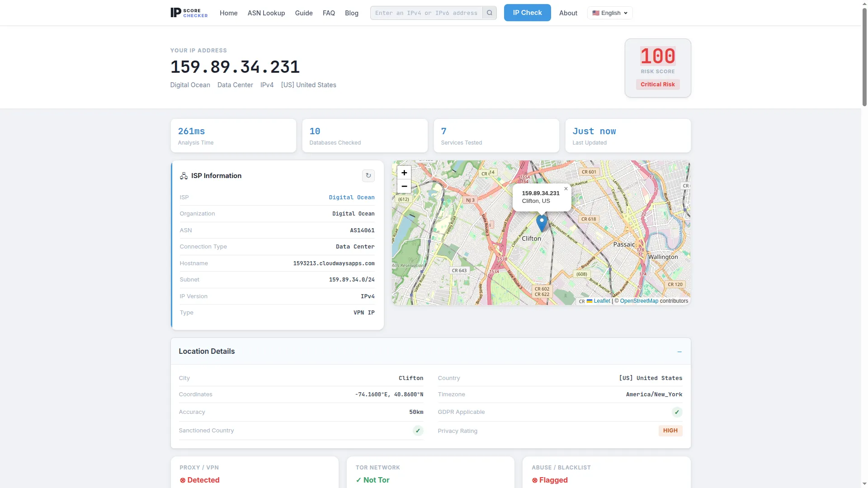Zoom out on the map
Screen dimensions: 868x488
(404, 186)
